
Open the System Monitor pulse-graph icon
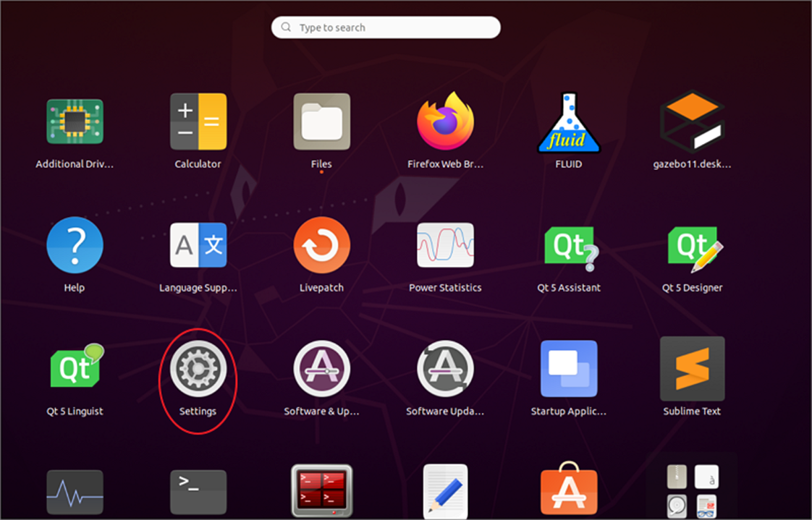(75, 492)
